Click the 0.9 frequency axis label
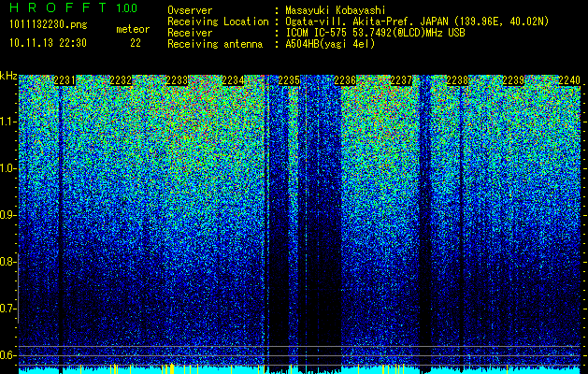Image resolution: width=588 pixels, height=374 pixels. tap(7, 215)
